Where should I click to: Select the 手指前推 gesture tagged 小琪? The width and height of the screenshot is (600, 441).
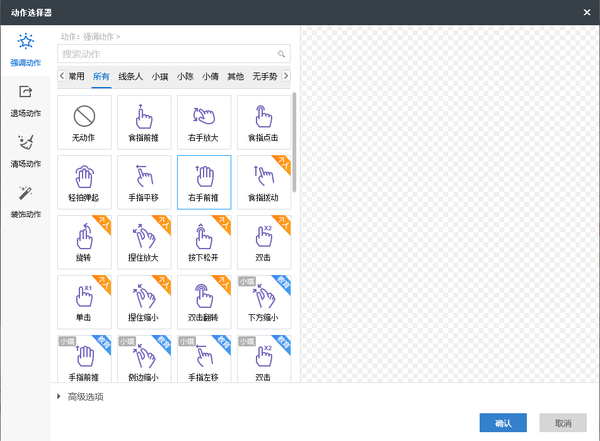(84, 359)
